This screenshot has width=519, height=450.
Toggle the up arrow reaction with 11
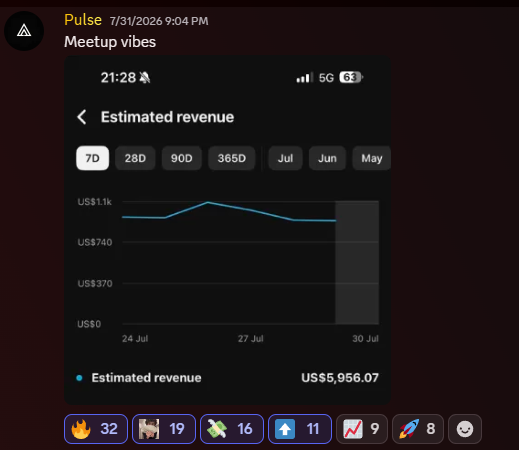tap(300, 429)
